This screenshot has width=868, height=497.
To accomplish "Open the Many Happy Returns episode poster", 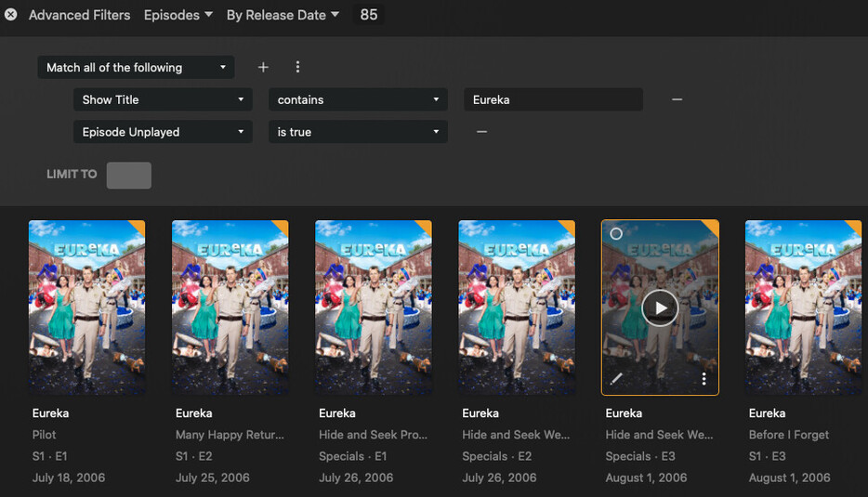I will pyautogui.click(x=230, y=307).
